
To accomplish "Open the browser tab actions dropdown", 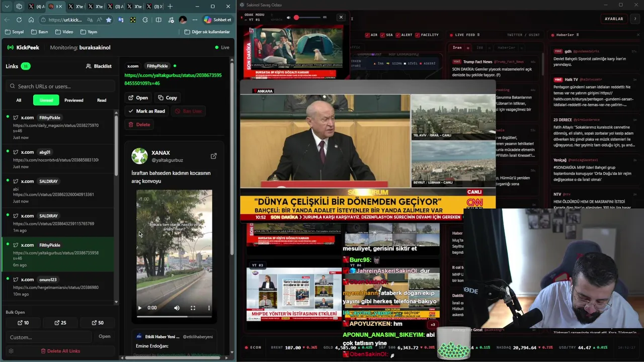I will pyautogui.click(x=7, y=7).
